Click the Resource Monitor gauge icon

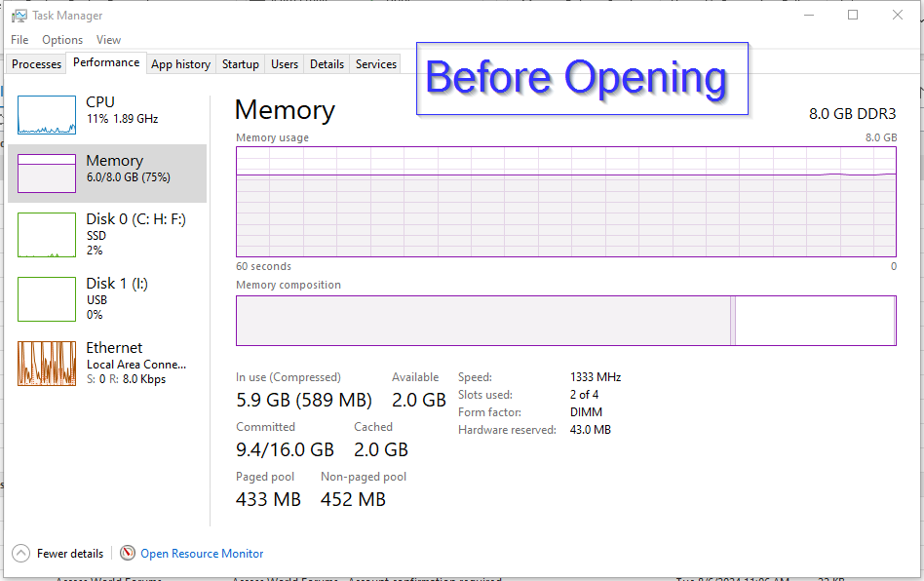pyautogui.click(x=128, y=554)
